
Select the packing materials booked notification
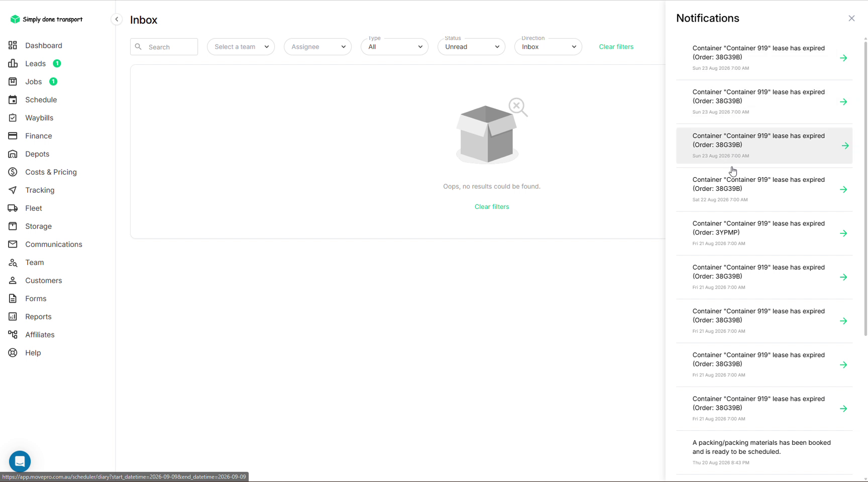(x=764, y=452)
